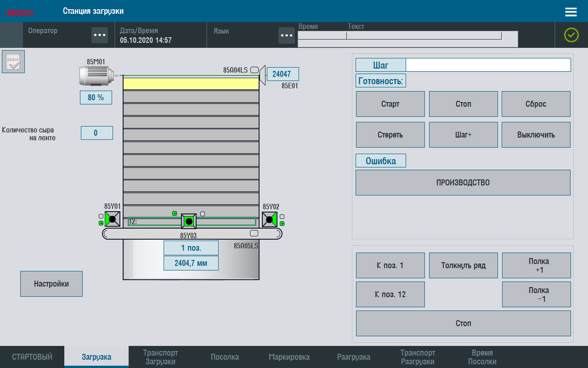The height and width of the screenshot is (368, 588).
Task: Select the yellow highlighted top shelf
Action: click(191, 84)
